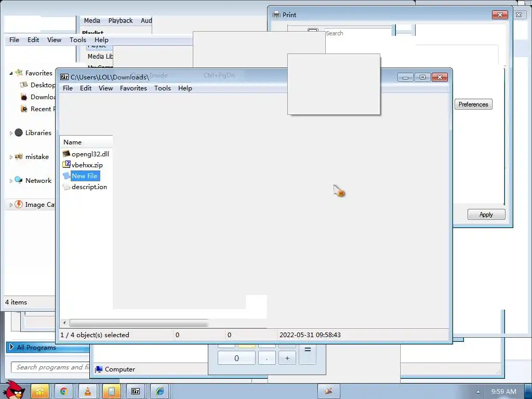Image resolution: width=532 pixels, height=399 pixels.
Task: Select the opengl32.dll file icon
Action: point(66,154)
